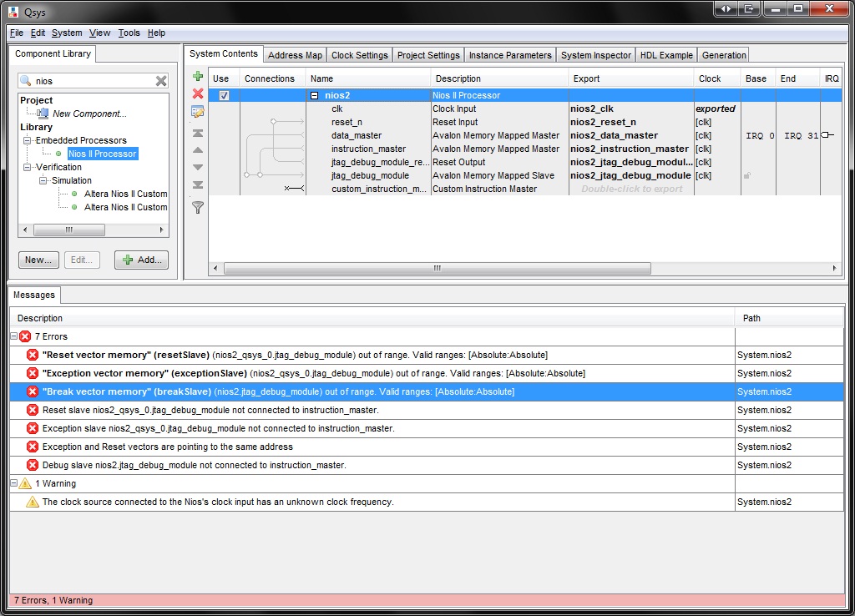Click the New Component icon in Project
This screenshot has width=855, height=616.
pyautogui.click(x=43, y=114)
